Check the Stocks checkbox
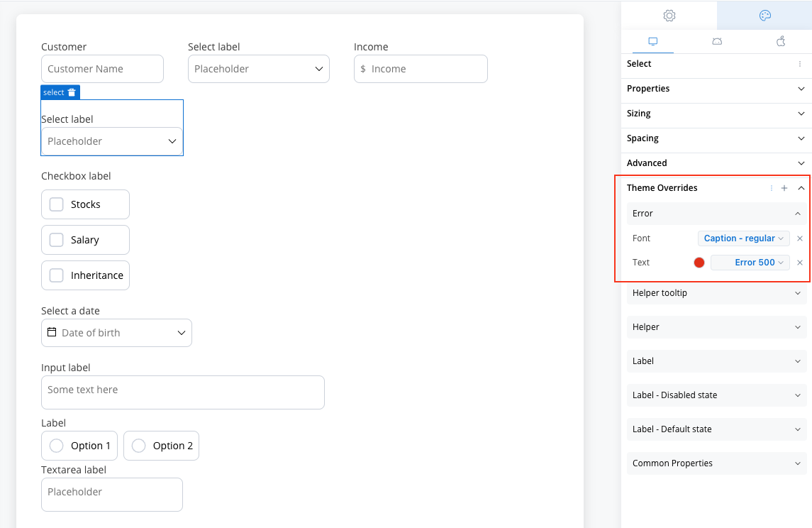Viewport: 812px width, 528px height. (x=57, y=204)
